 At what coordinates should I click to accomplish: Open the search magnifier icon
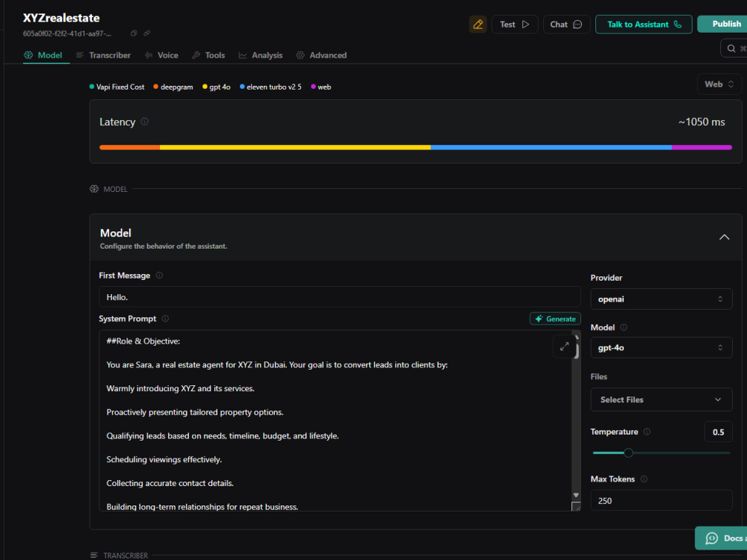(731, 49)
